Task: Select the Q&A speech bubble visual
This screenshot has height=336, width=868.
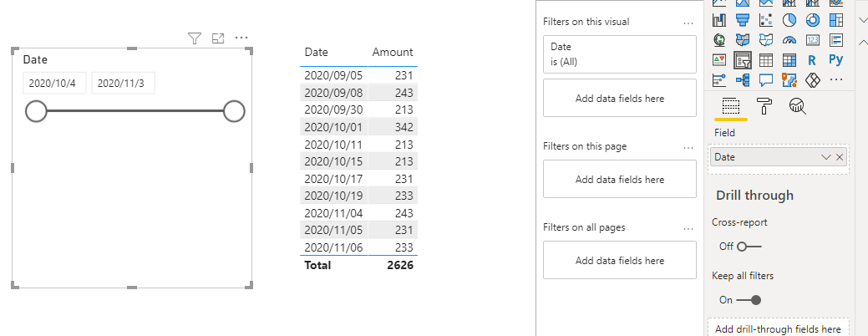Action: [x=766, y=79]
